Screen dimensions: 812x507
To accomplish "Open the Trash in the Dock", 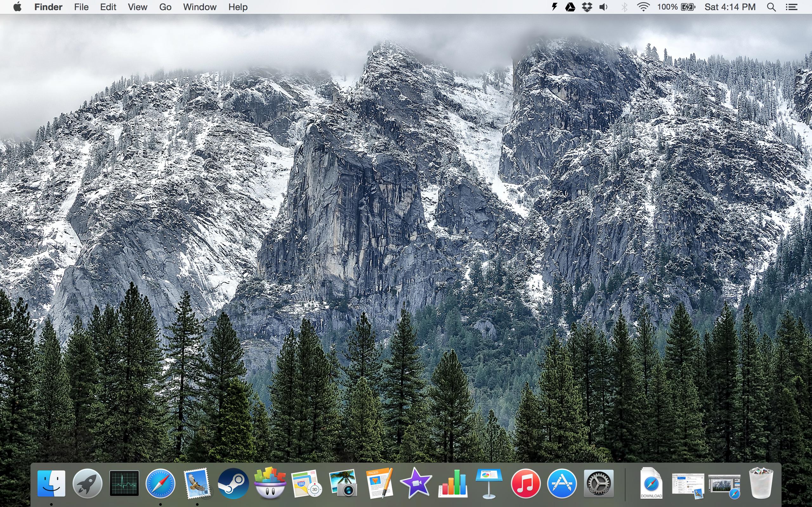I will point(761,483).
